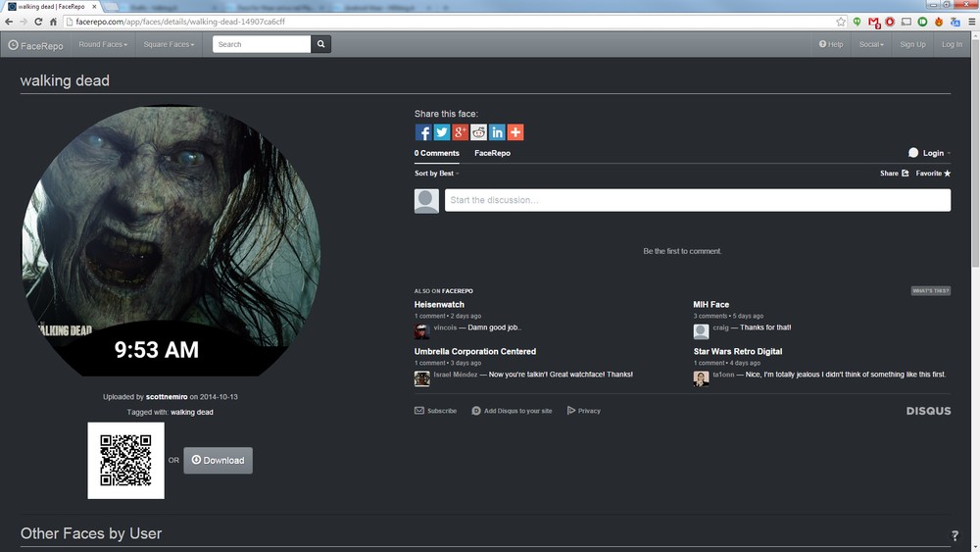The height and width of the screenshot is (552, 980).
Task: Click the What's This button
Action: point(931,290)
